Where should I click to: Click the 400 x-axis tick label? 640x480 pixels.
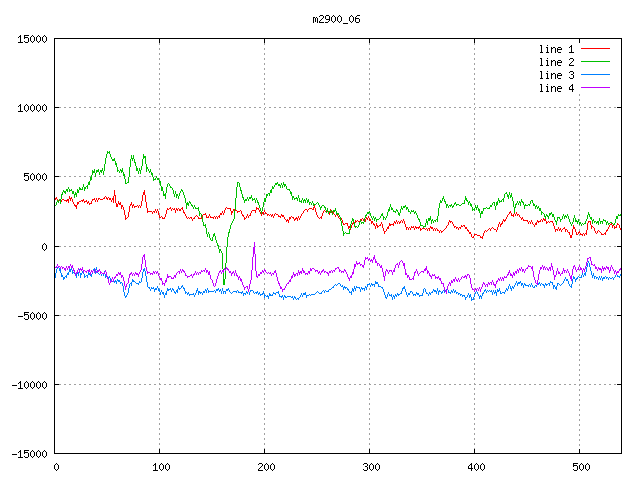tap(475, 467)
